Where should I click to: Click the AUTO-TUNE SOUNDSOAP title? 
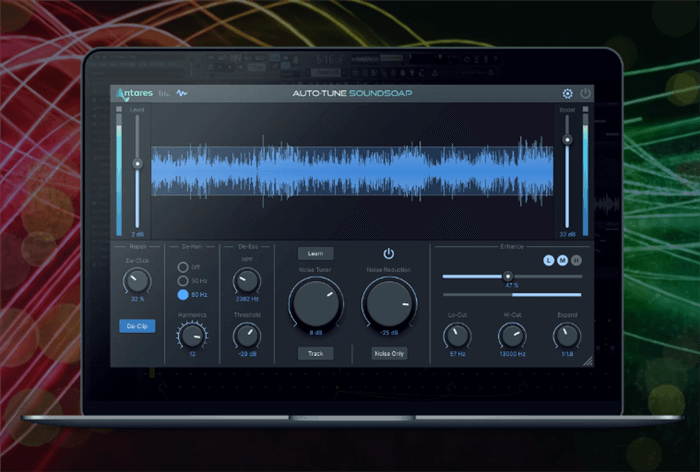pos(352,93)
